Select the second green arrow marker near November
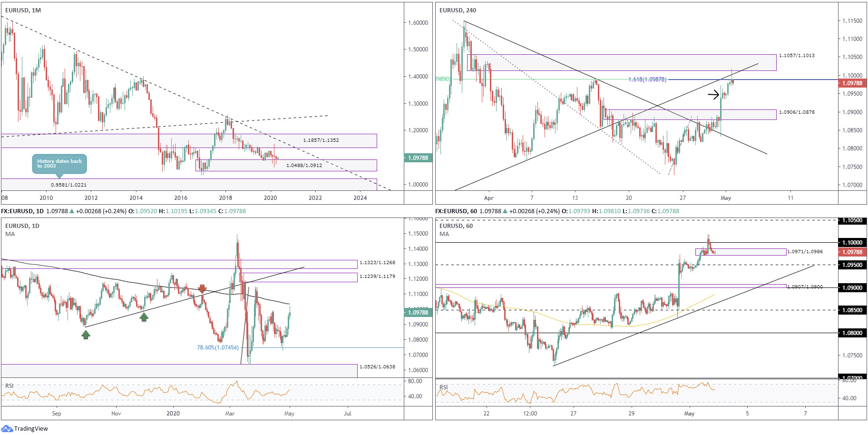Image resolution: width=868 pixels, height=435 pixels. coord(144,316)
